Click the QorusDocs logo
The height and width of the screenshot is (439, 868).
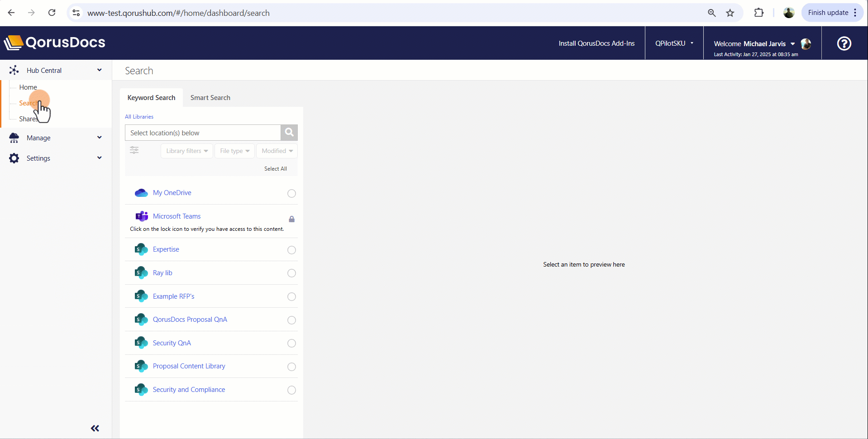pyautogui.click(x=55, y=43)
